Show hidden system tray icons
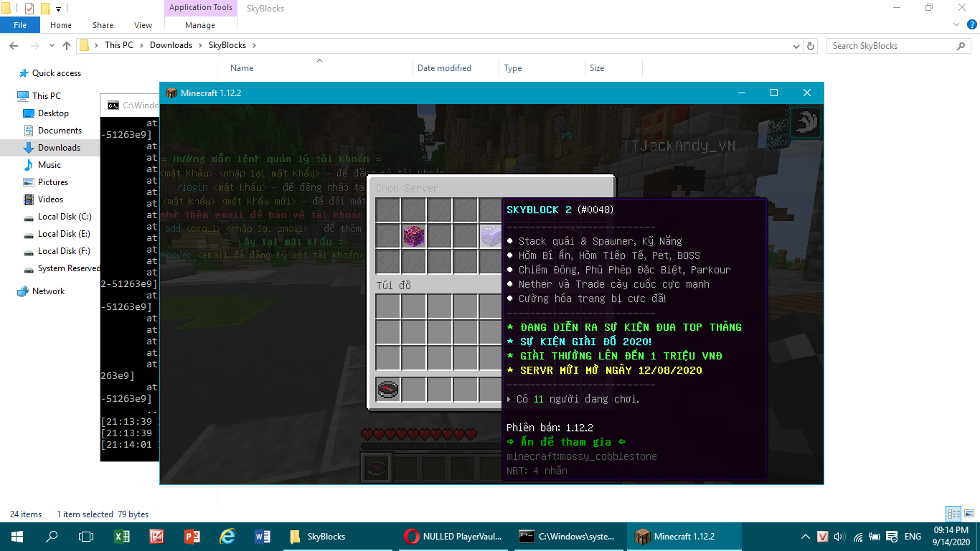Screen dimensions: 980x551 coord(806,537)
